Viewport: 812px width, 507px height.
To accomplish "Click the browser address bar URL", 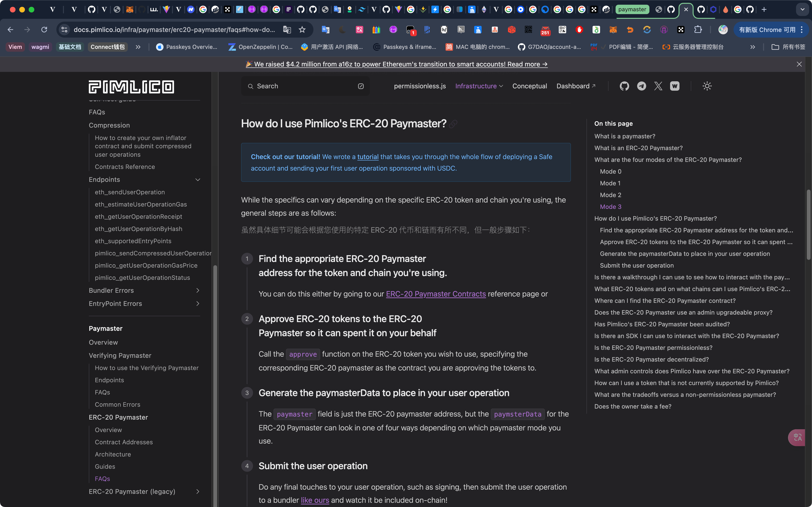I will (174, 30).
